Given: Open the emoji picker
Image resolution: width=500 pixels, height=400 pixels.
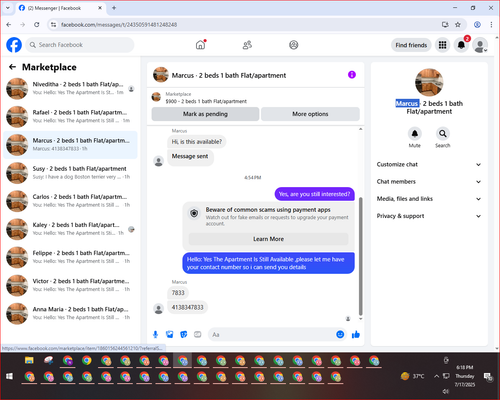Looking at the screenshot, I should pos(340,334).
